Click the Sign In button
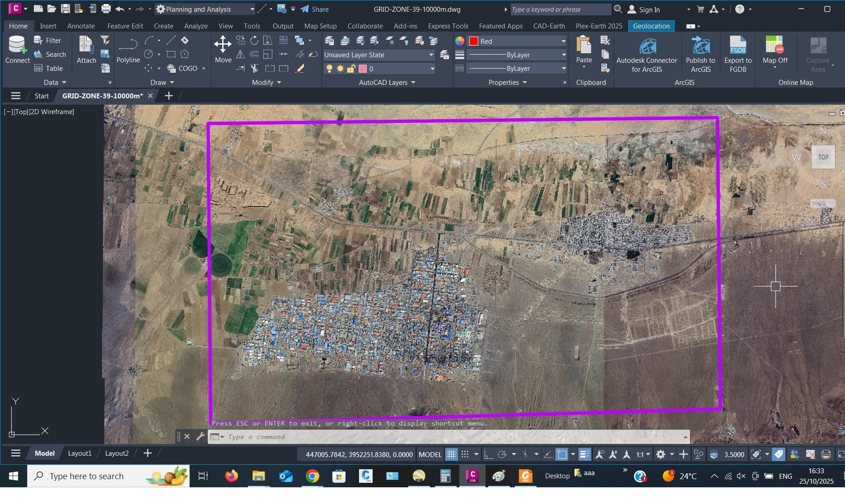The width and height of the screenshot is (845, 504). [644, 9]
